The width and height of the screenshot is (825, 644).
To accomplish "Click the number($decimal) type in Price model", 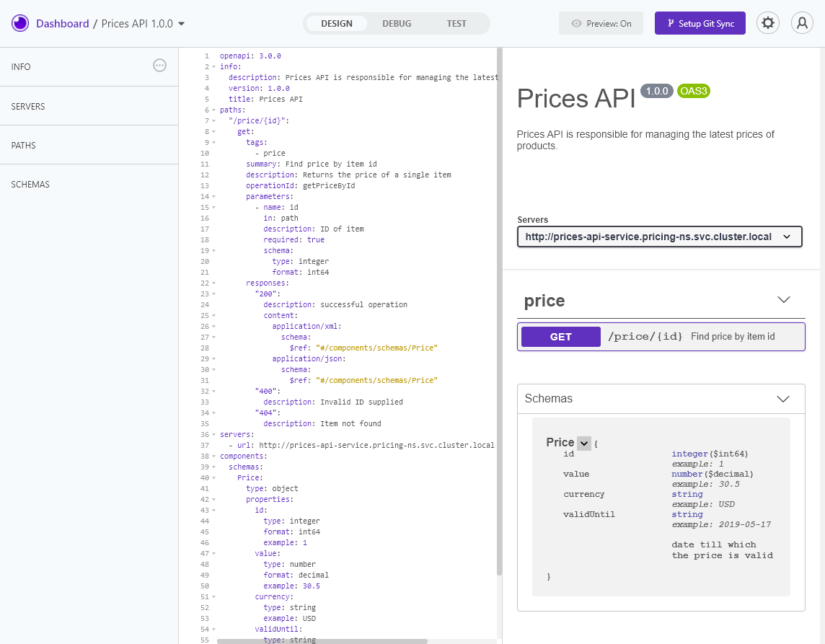I will (712, 474).
